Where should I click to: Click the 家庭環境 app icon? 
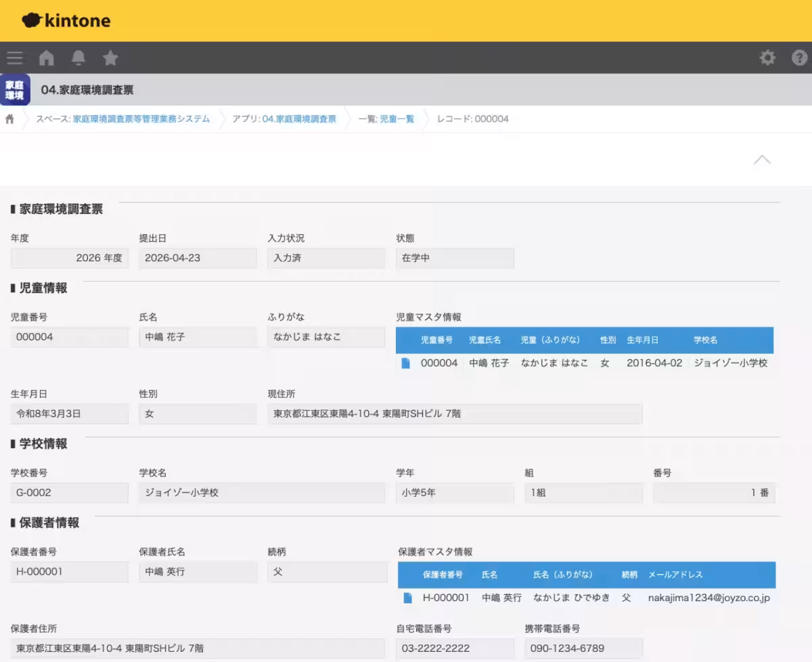click(14, 90)
